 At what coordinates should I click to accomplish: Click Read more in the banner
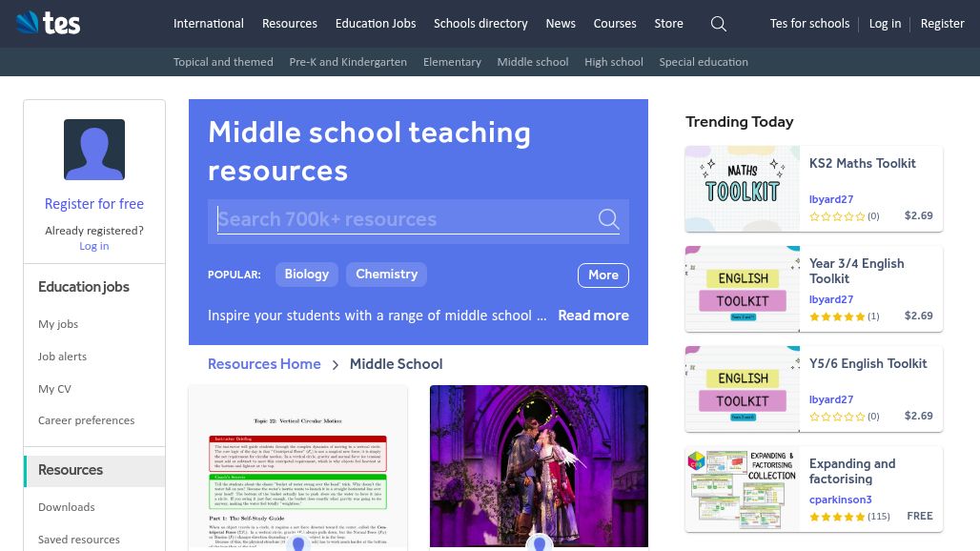tap(593, 316)
